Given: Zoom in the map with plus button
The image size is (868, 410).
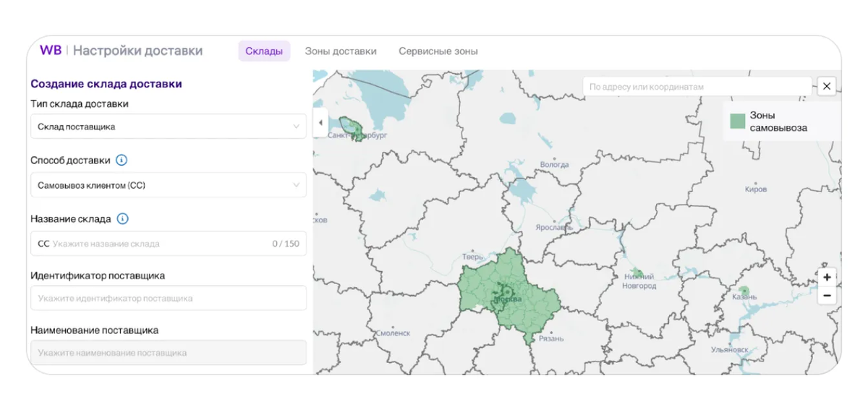Looking at the screenshot, I should 827,277.
